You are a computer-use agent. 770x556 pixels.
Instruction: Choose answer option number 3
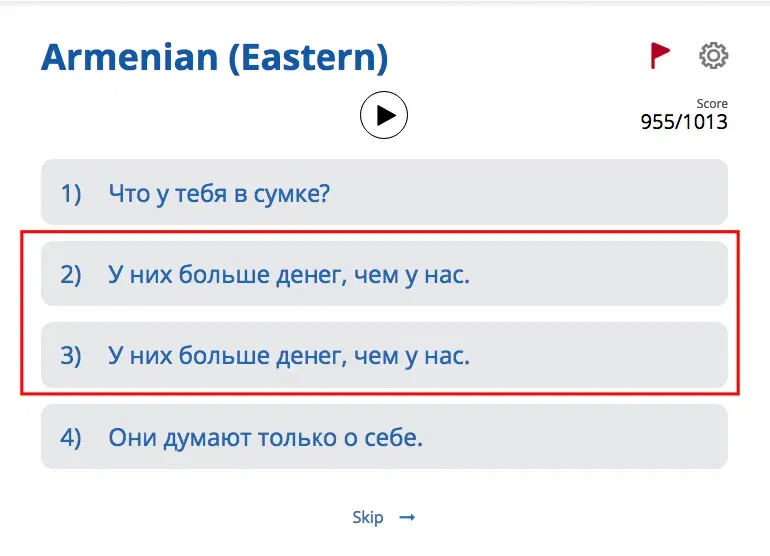coord(384,355)
